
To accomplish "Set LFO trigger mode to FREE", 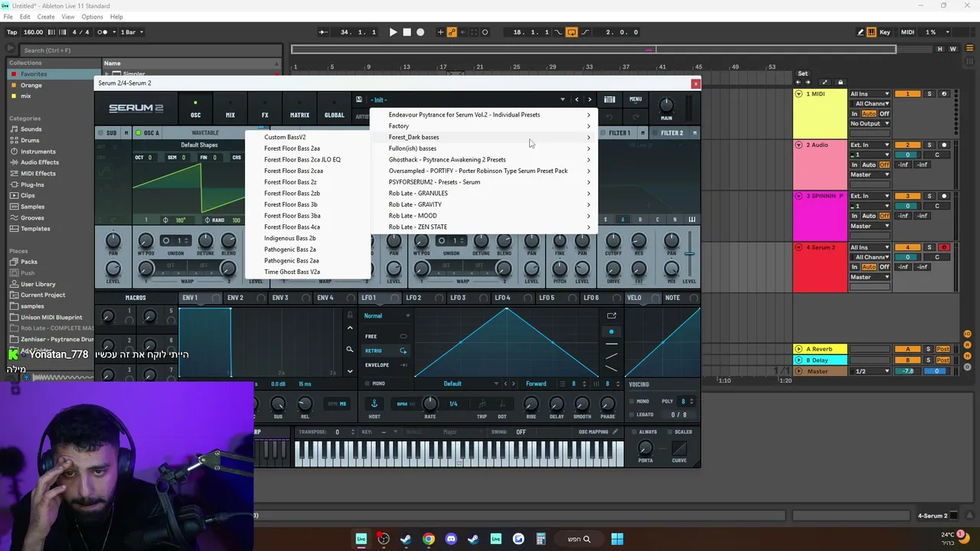I will point(387,337).
